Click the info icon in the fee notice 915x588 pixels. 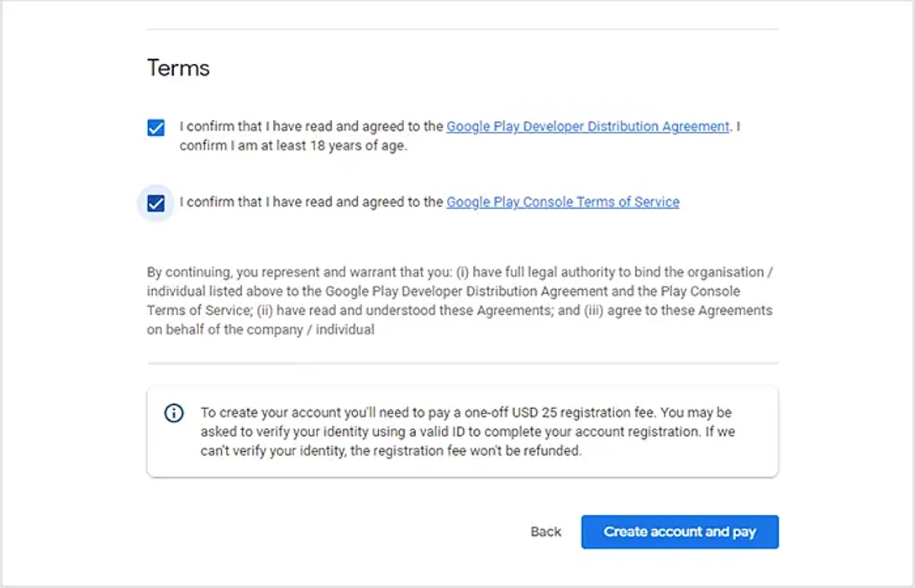pos(174,413)
